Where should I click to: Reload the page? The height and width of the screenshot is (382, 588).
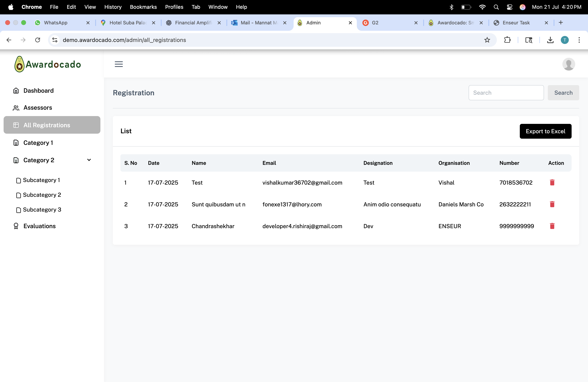coord(38,40)
